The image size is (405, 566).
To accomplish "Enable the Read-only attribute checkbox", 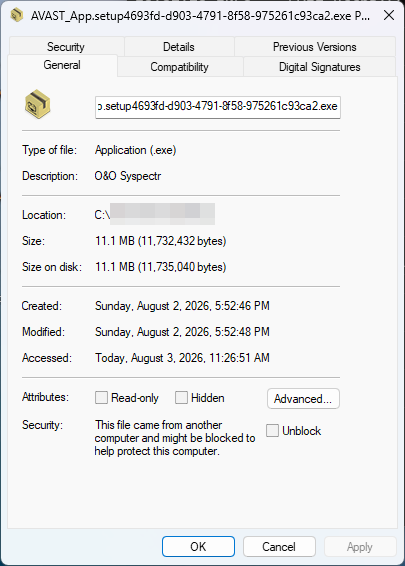I will click(x=101, y=398).
